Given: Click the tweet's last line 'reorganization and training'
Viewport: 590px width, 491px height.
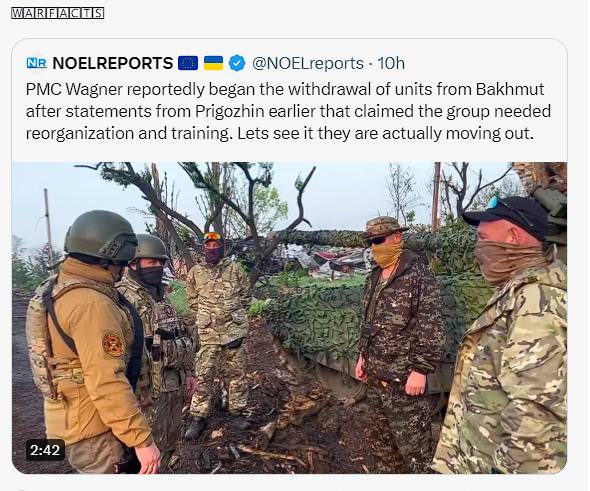Looking at the screenshot, I should 280,134.
